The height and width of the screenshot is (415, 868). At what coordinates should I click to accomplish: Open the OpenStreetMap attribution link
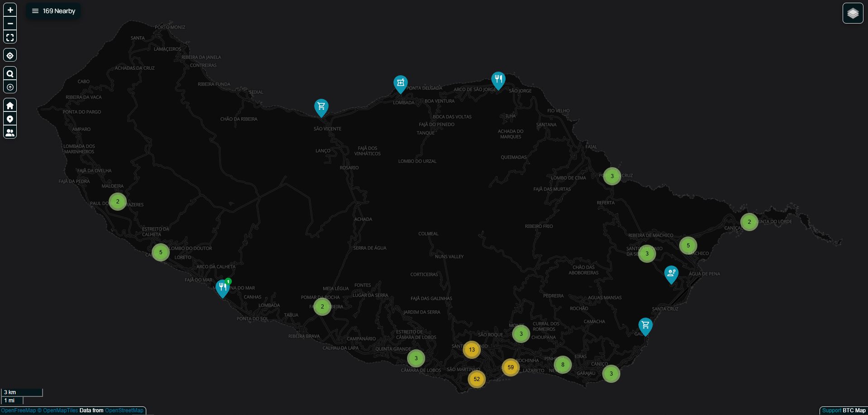(124, 410)
